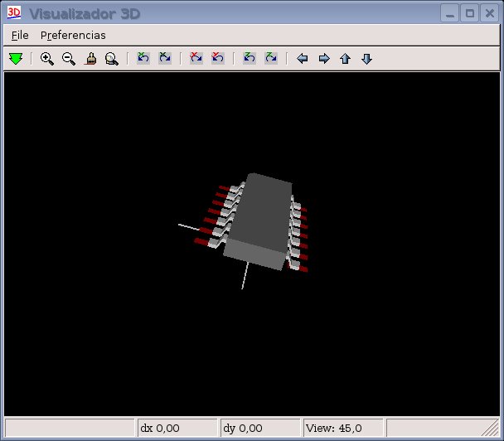Click the green reload board arrow icon

pyautogui.click(x=16, y=59)
